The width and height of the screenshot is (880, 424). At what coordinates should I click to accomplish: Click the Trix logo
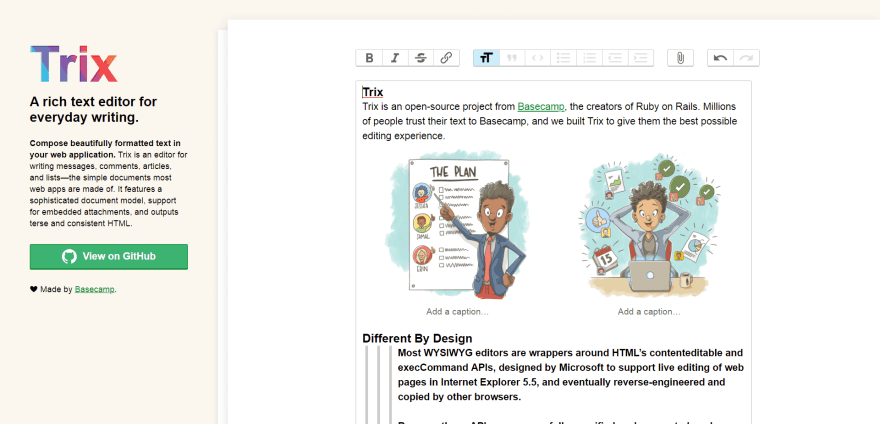click(74, 64)
